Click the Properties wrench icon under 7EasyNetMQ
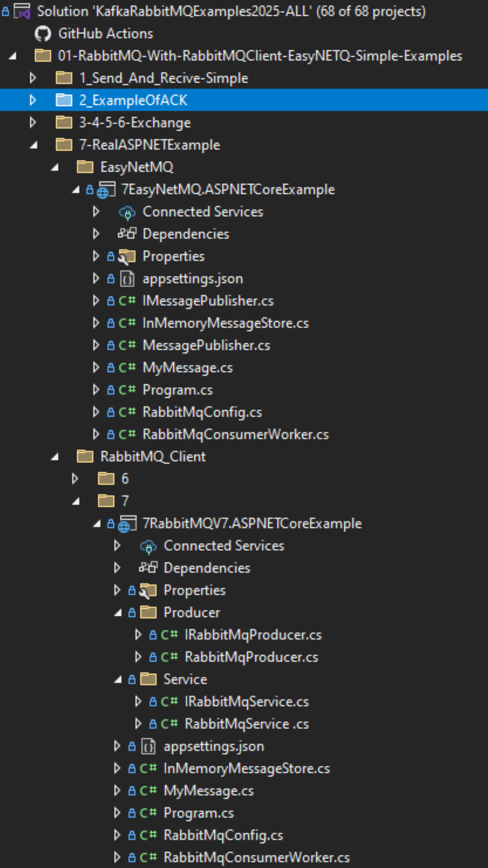Image resolution: width=488 pixels, height=868 pixels. pos(126,257)
